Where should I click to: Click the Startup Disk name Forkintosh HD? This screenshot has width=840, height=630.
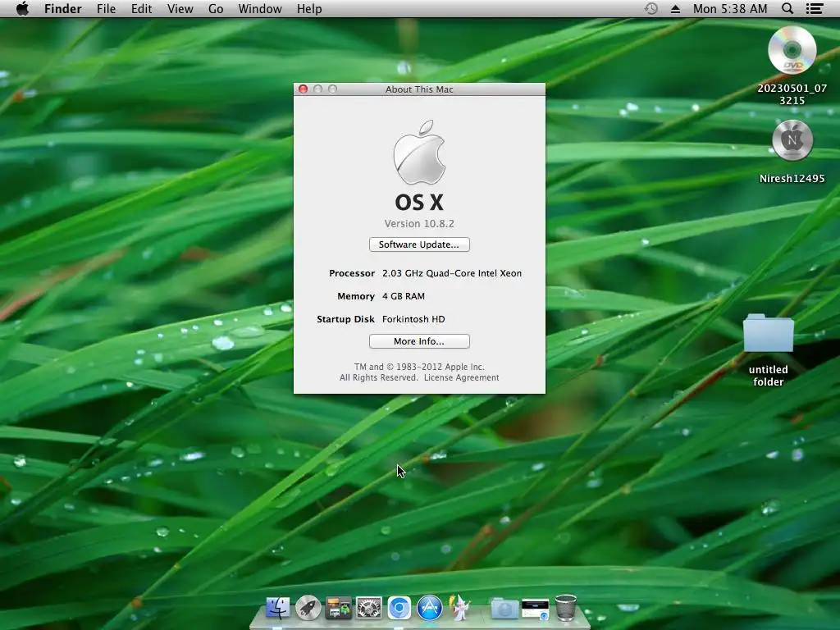[413, 319]
